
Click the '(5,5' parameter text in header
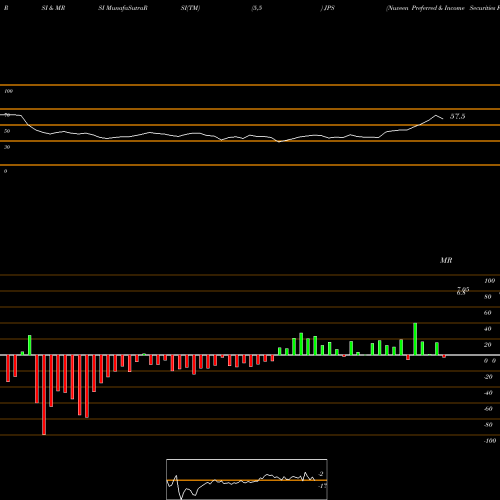257,8
